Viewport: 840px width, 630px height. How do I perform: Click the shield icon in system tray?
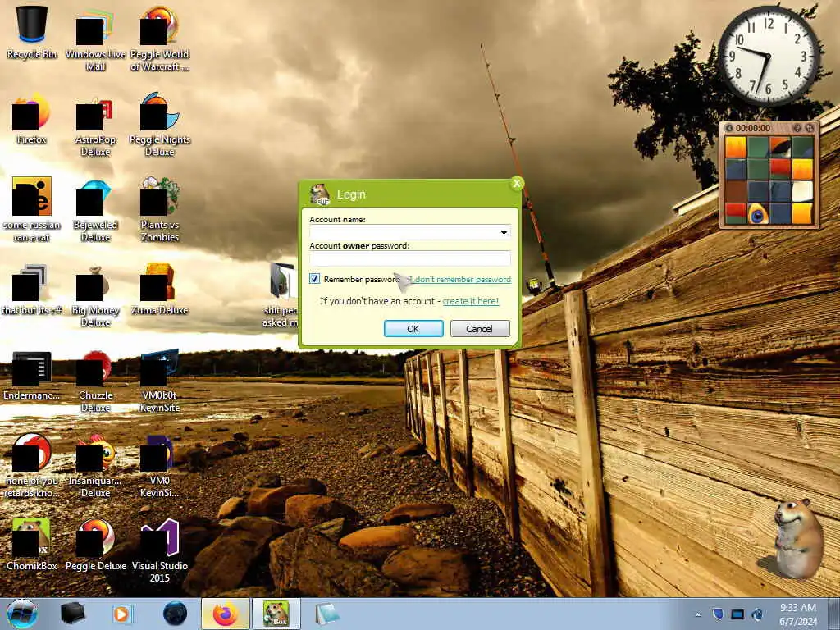718,614
